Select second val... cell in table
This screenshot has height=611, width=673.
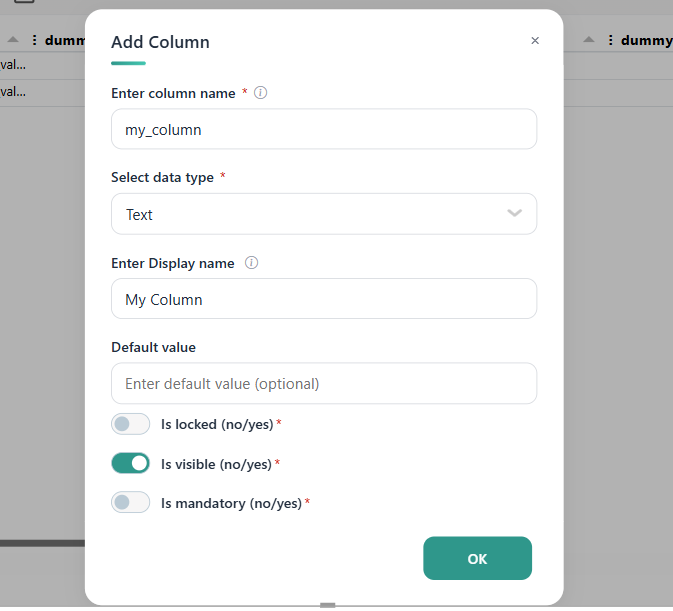pyautogui.click(x=13, y=91)
